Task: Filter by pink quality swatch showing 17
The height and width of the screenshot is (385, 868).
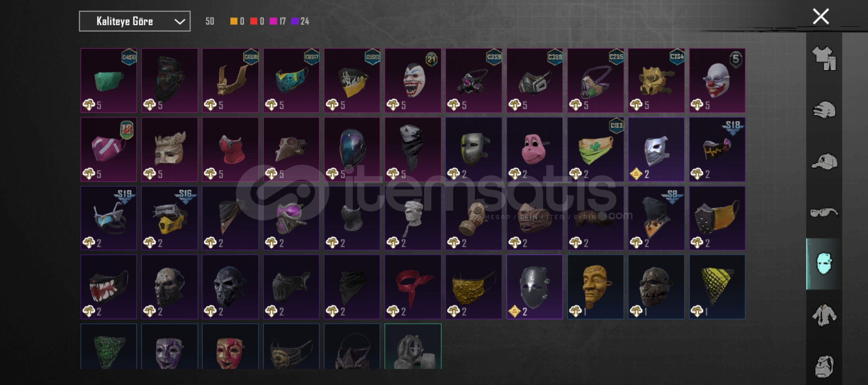Action: [x=278, y=21]
